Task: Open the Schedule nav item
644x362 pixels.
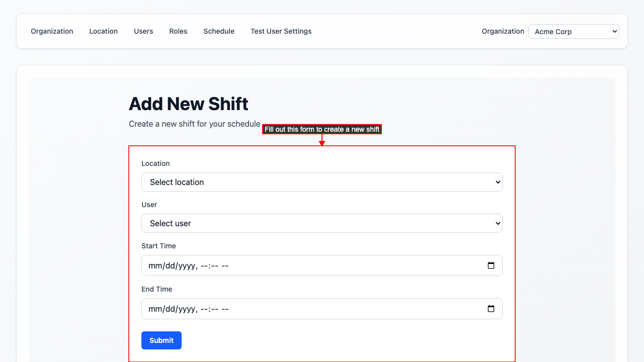Action: coord(219,31)
